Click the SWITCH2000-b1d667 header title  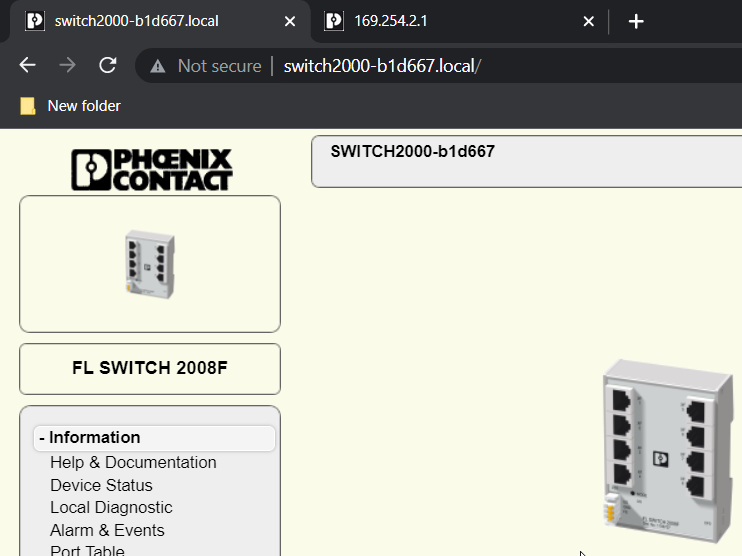point(413,151)
